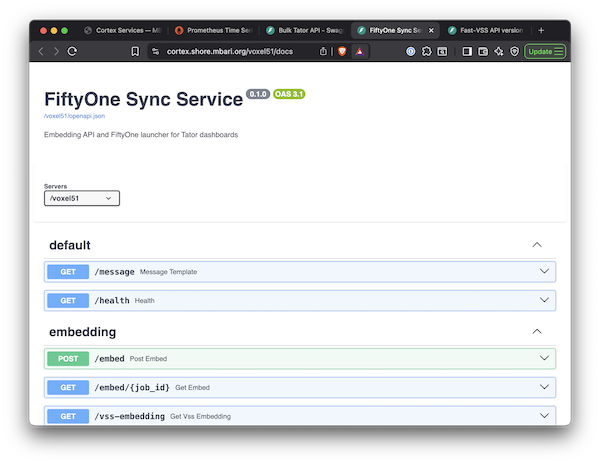
Task: Click the address bar URL cortex.shore.mbari.org
Action: point(230,51)
